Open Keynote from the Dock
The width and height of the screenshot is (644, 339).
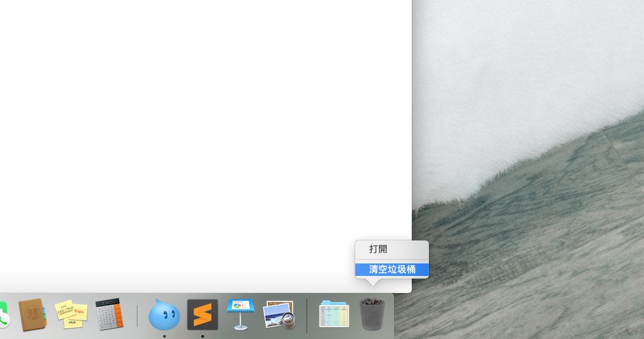click(x=241, y=315)
